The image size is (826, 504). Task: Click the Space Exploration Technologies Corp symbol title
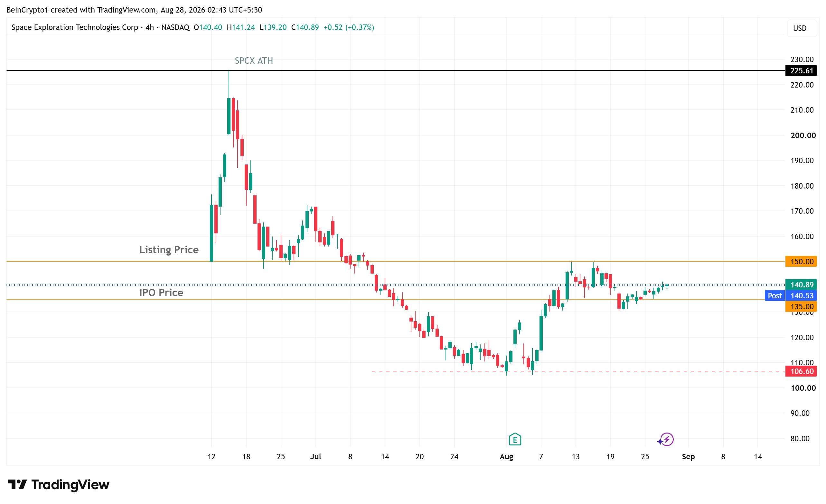point(75,27)
